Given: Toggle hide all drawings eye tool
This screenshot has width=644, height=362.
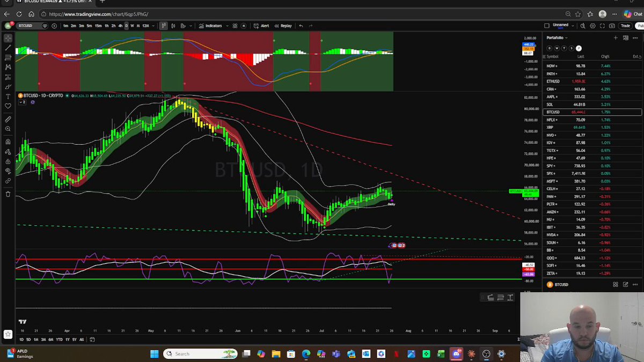Looking at the screenshot, I should pos(8,171).
